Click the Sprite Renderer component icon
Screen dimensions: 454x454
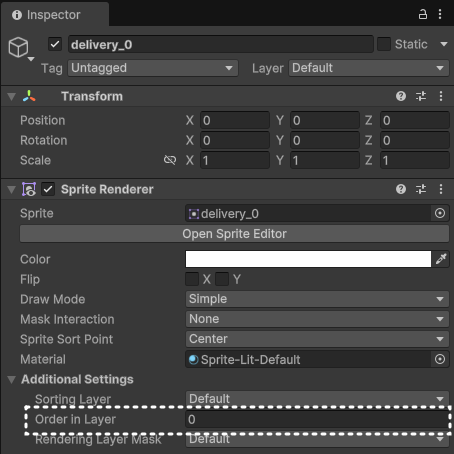coord(29,189)
